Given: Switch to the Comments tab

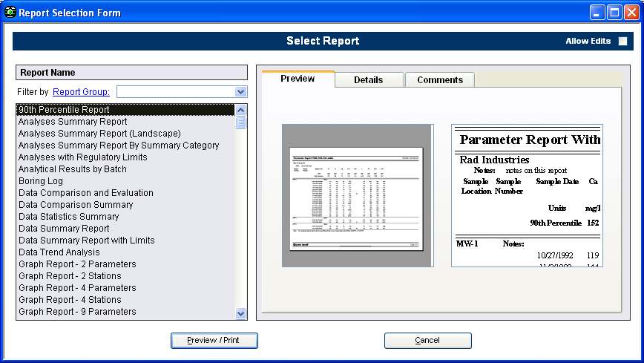Looking at the screenshot, I should coord(440,79).
